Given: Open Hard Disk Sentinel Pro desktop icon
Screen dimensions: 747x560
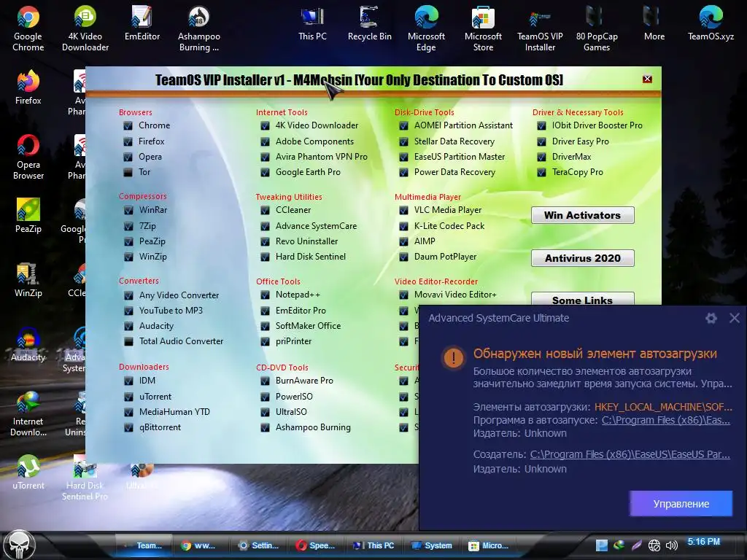Looking at the screenshot, I should tap(85, 477).
